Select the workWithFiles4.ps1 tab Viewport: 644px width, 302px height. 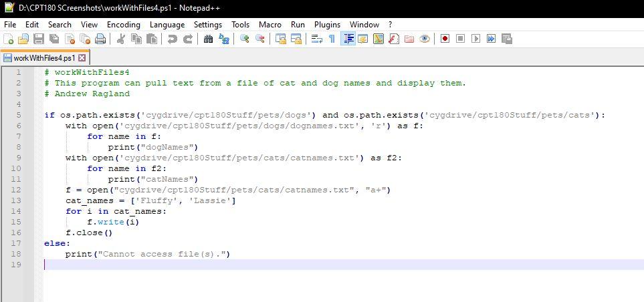(x=44, y=58)
